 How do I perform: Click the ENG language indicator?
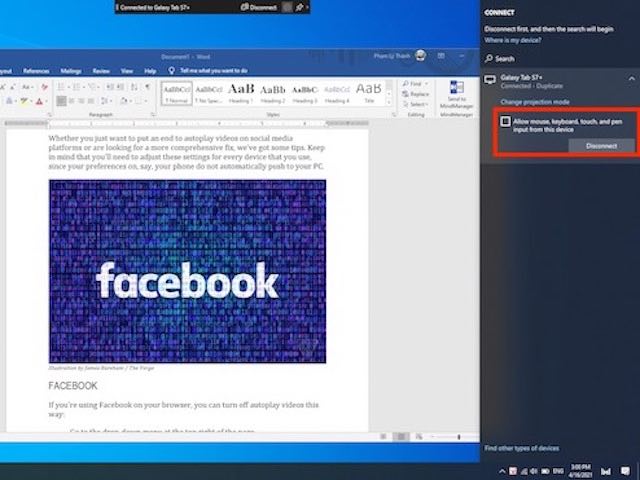(x=558, y=471)
